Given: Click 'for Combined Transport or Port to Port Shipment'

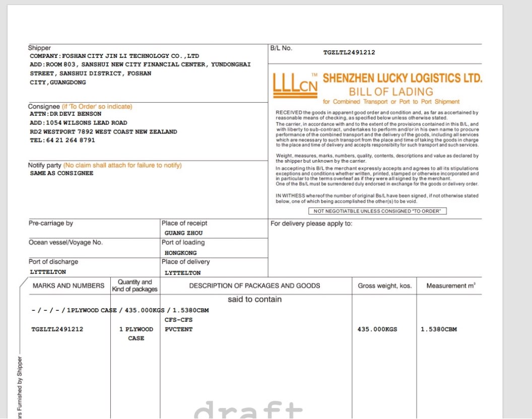Looking at the screenshot, I should tap(391, 102).
